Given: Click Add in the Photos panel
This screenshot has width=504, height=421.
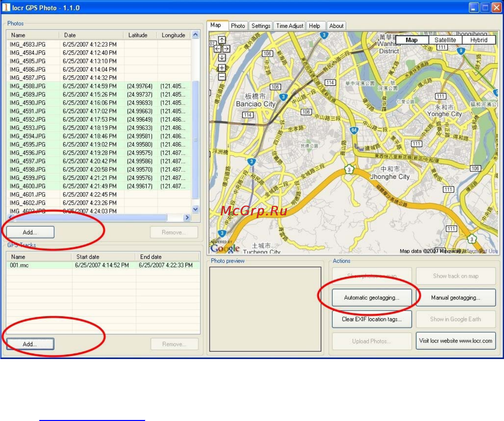Looking at the screenshot, I should [30, 232].
